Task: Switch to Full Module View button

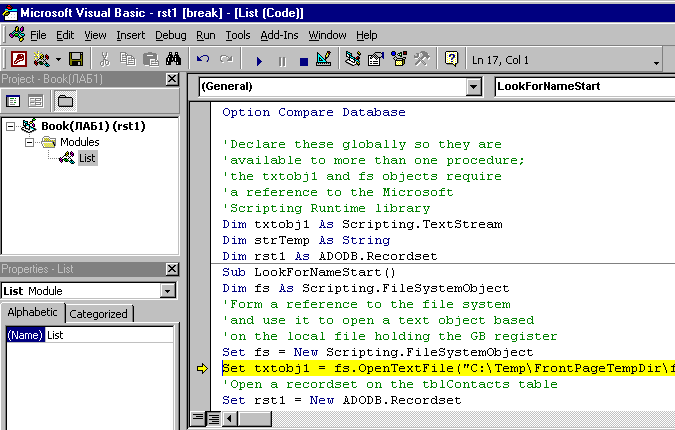Action: pyautogui.click(x=212, y=417)
